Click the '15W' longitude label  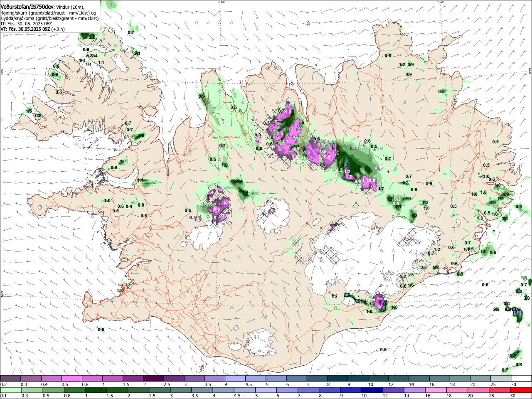coord(440,2)
